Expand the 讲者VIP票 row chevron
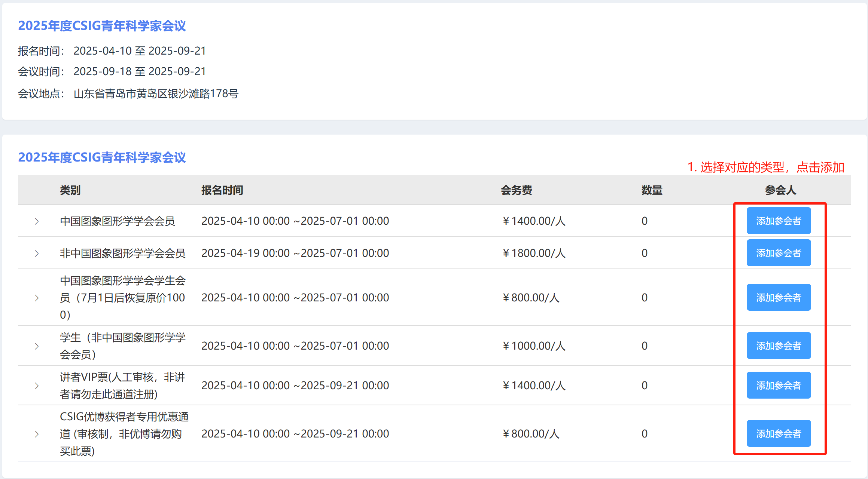Screen dimensions: 868x479 (x=37, y=386)
